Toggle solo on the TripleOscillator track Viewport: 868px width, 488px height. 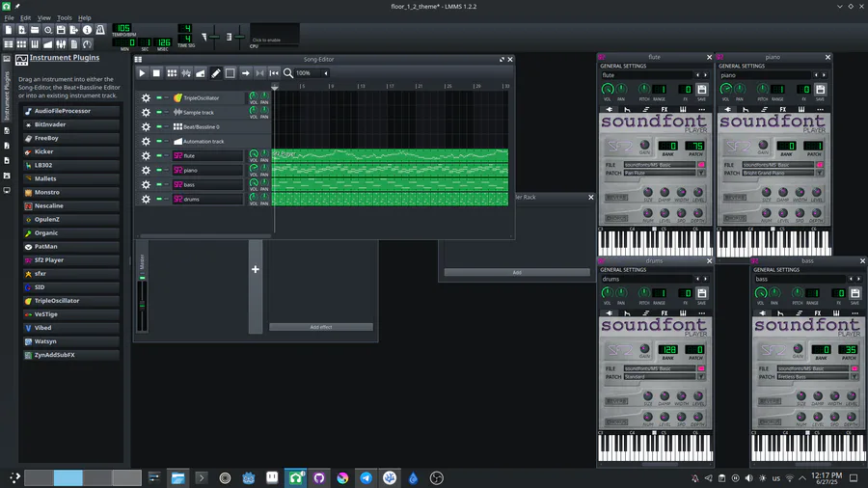pyautogui.click(x=166, y=98)
